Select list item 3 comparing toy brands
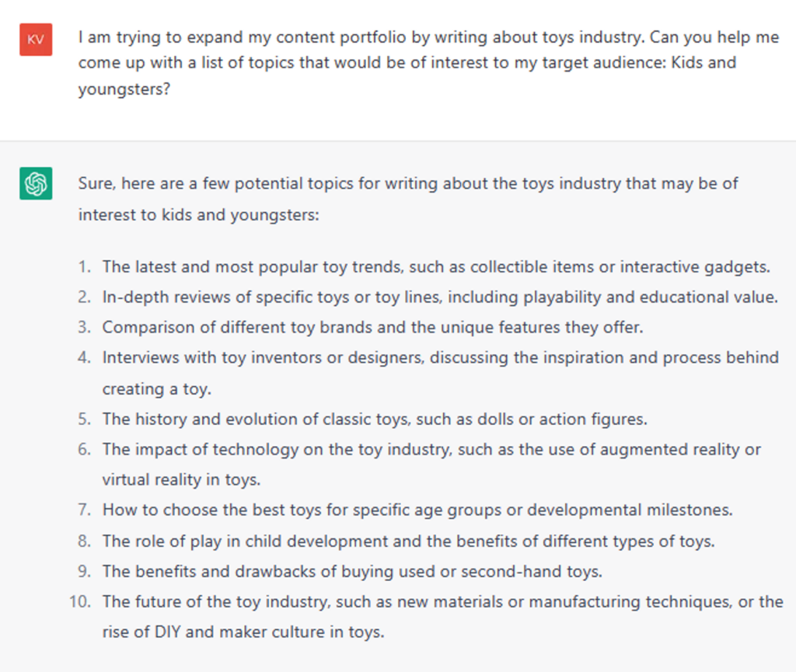 (x=372, y=327)
